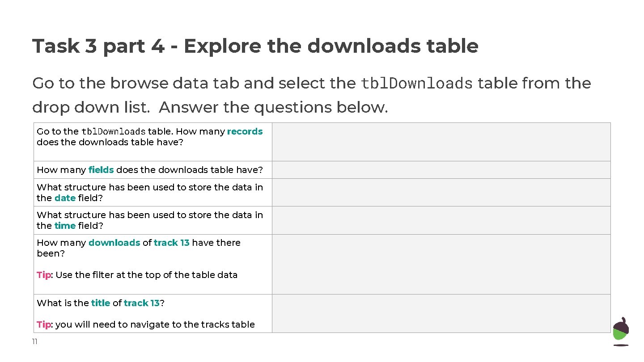Click the track 13 downloads answer cell

click(441, 264)
